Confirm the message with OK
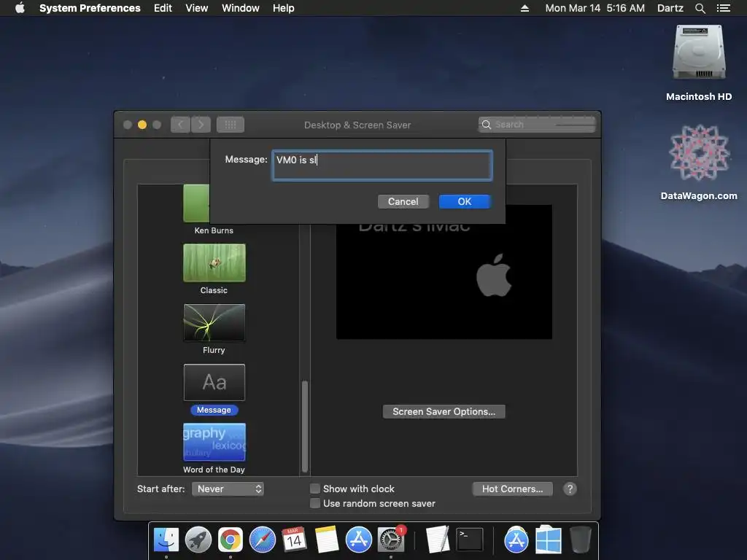This screenshot has height=560, width=747. tap(465, 201)
